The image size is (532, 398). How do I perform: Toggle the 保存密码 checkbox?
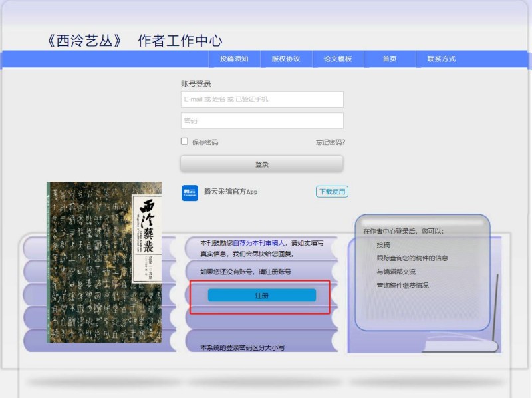coord(184,141)
